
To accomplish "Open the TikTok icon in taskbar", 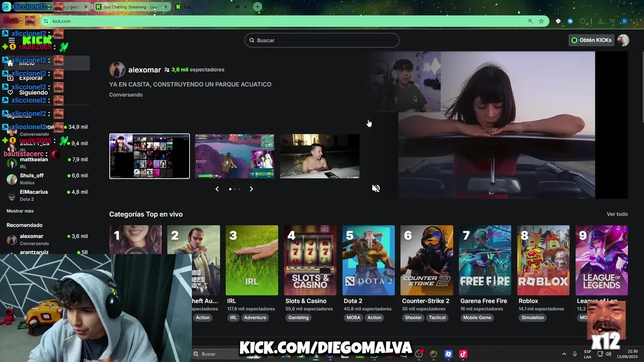I will click(x=463, y=354).
